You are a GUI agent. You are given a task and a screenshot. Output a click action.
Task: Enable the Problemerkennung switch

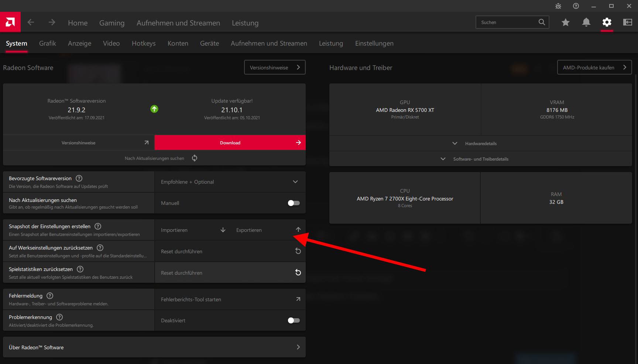[294, 320]
